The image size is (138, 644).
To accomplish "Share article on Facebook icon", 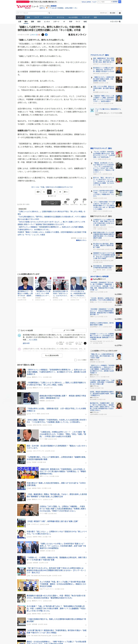I will [46, 35].
